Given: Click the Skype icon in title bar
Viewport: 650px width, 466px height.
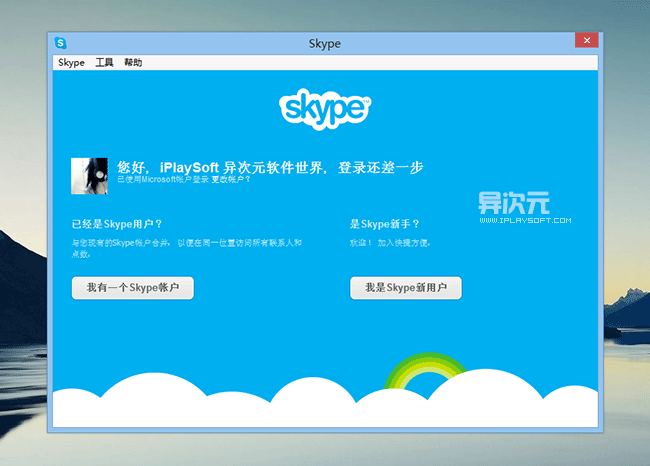Looking at the screenshot, I should pos(61,43).
